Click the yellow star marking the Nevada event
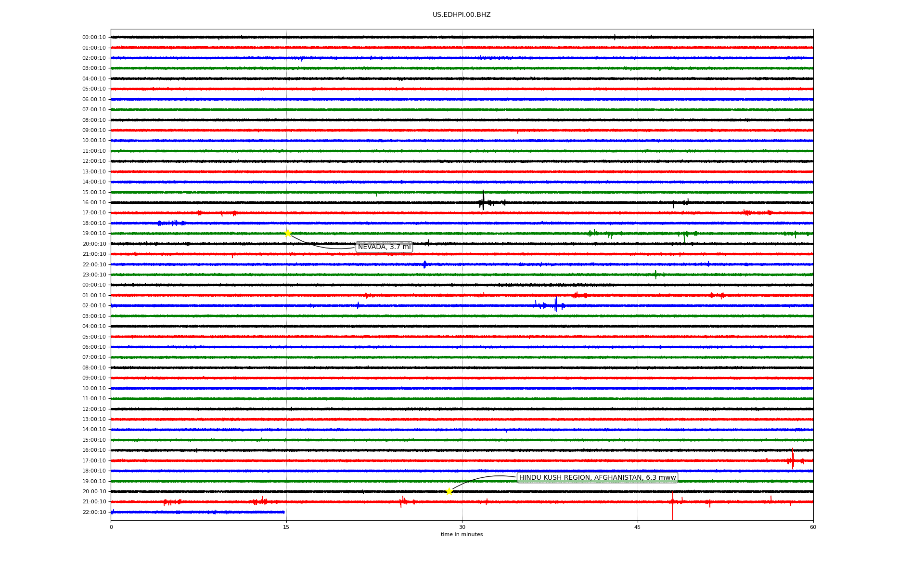The width and height of the screenshot is (924, 578). tap(288, 234)
